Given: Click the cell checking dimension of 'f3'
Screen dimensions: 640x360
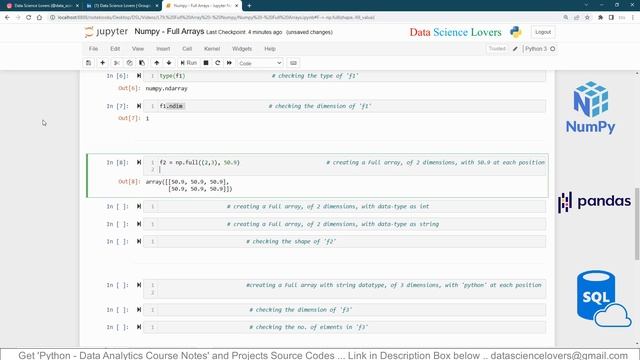Looking at the screenshot, I should pyautogui.click(x=344, y=310).
